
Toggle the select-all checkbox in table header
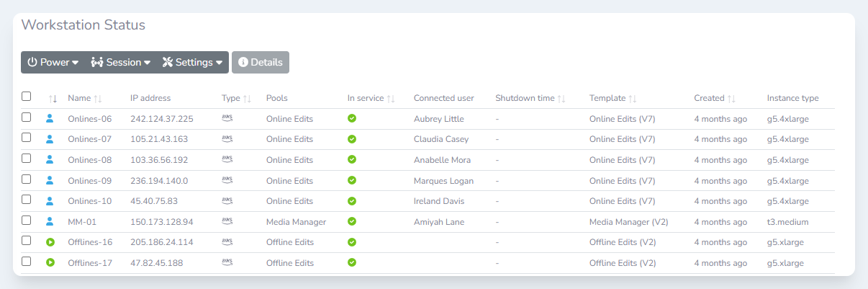[27, 97]
